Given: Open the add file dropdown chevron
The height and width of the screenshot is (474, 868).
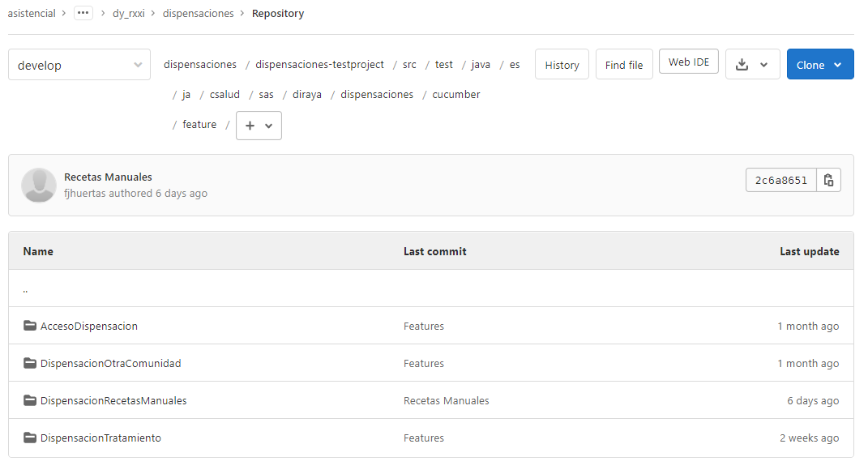Looking at the screenshot, I should [269, 126].
